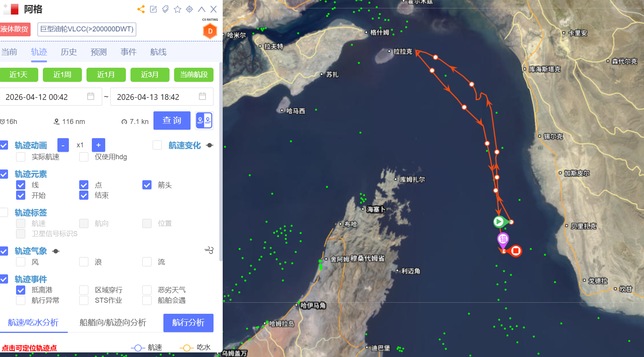Click the tag label icon in the header
644x357 pixels.
coord(165,9)
